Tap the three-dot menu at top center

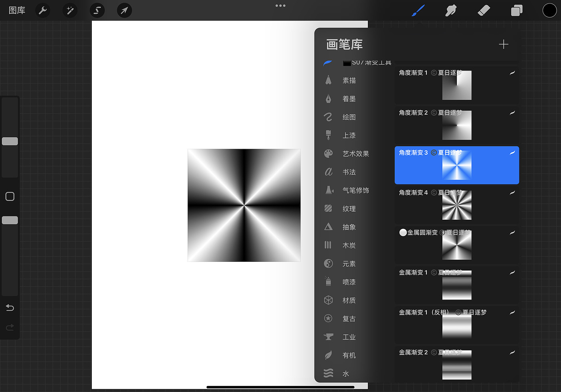click(x=280, y=6)
